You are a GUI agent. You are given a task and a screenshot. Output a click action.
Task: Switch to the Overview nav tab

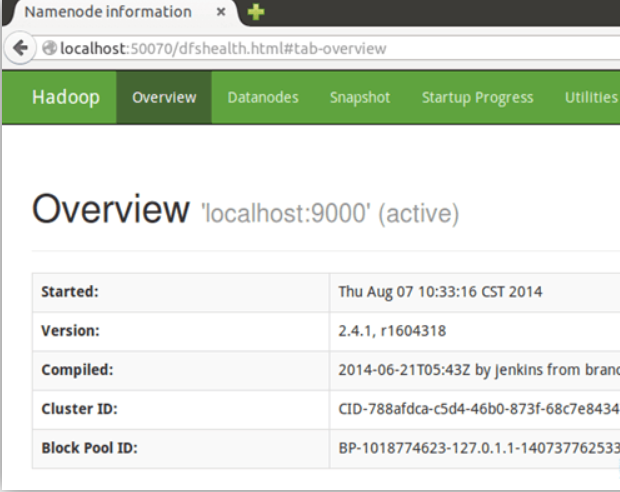tap(164, 97)
